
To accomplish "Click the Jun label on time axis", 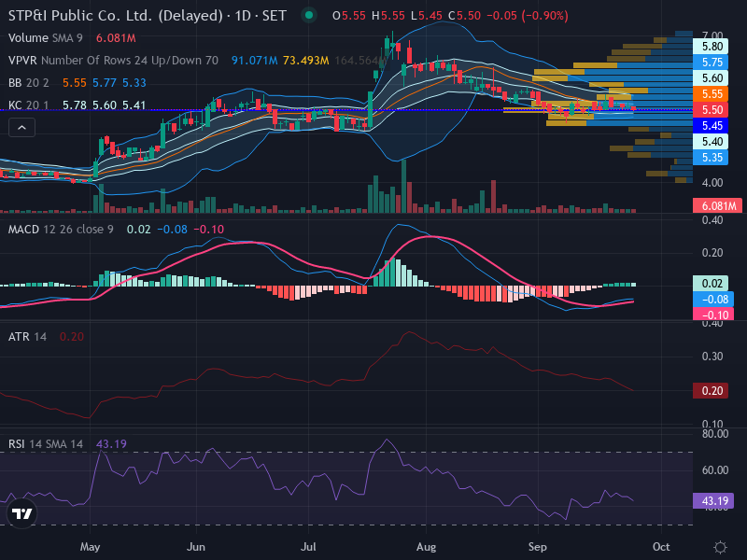I will [196, 547].
